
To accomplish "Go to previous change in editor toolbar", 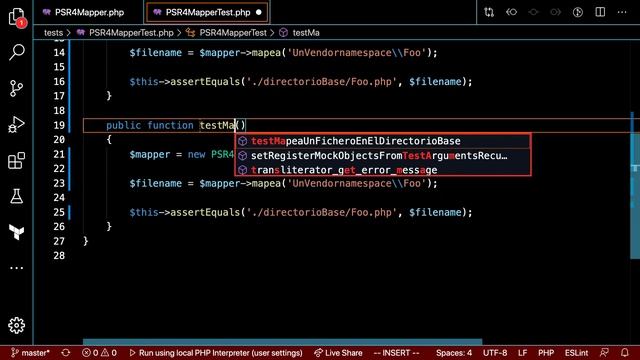I will point(511,12).
